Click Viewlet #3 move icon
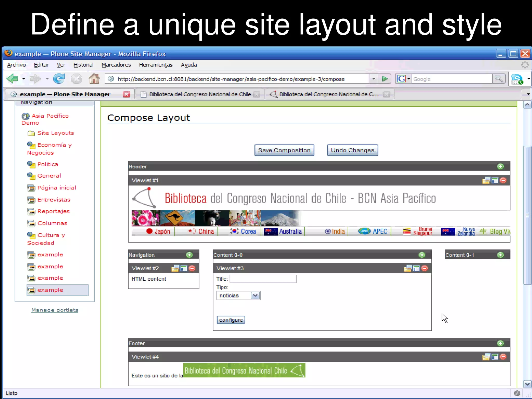The width and height of the screenshot is (532, 399). click(x=408, y=268)
